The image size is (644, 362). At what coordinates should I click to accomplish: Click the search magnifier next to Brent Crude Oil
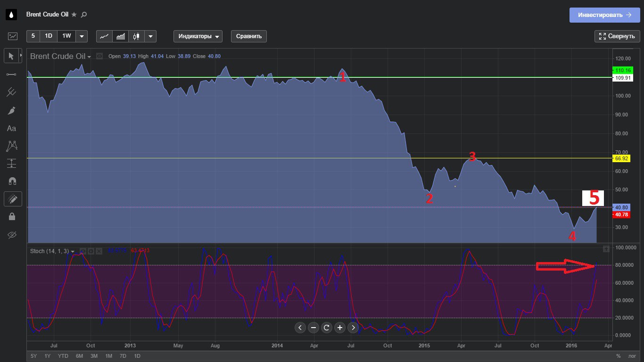(x=84, y=15)
